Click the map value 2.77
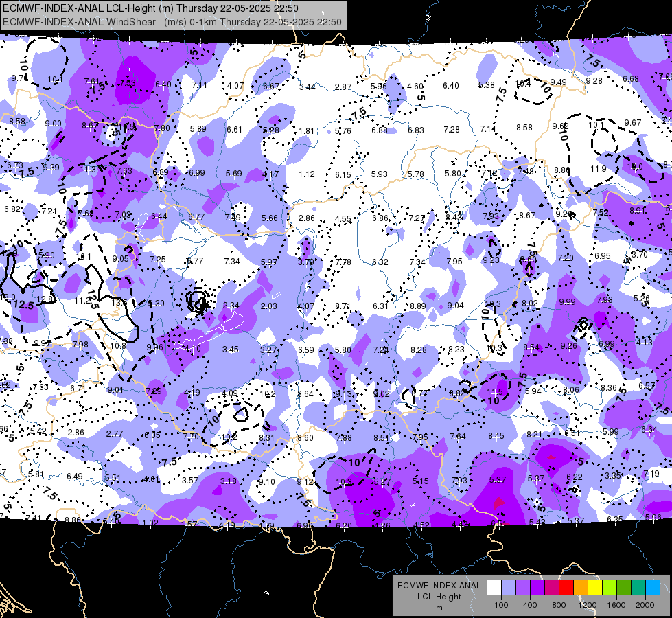 point(115,433)
